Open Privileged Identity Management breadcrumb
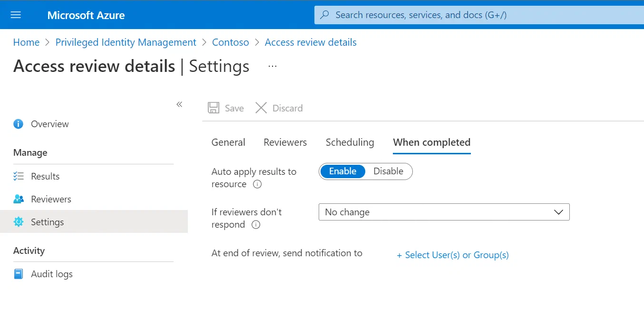This screenshot has height=331, width=644. click(126, 42)
